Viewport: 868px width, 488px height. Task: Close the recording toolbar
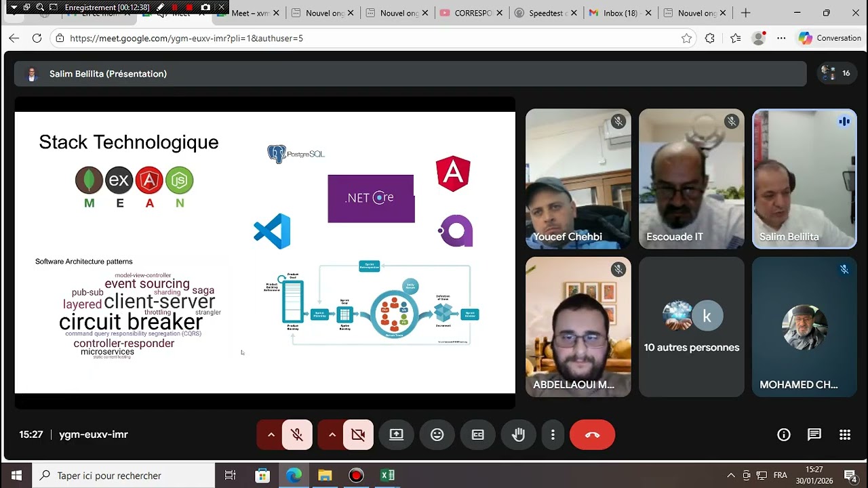pyautogui.click(x=221, y=7)
